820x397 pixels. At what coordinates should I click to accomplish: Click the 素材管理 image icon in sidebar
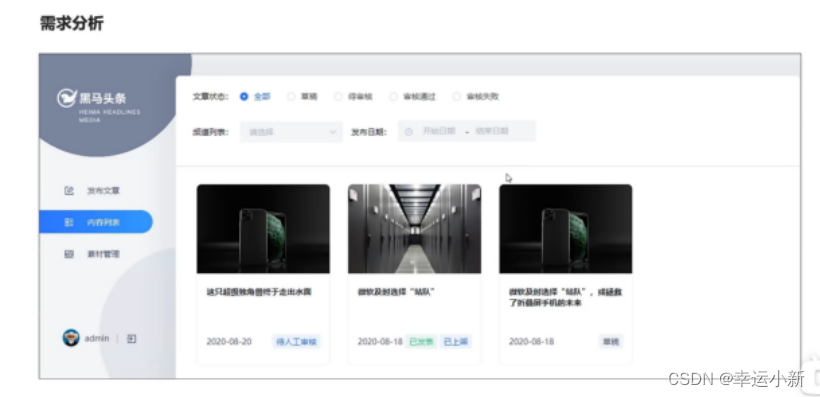(69, 254)
